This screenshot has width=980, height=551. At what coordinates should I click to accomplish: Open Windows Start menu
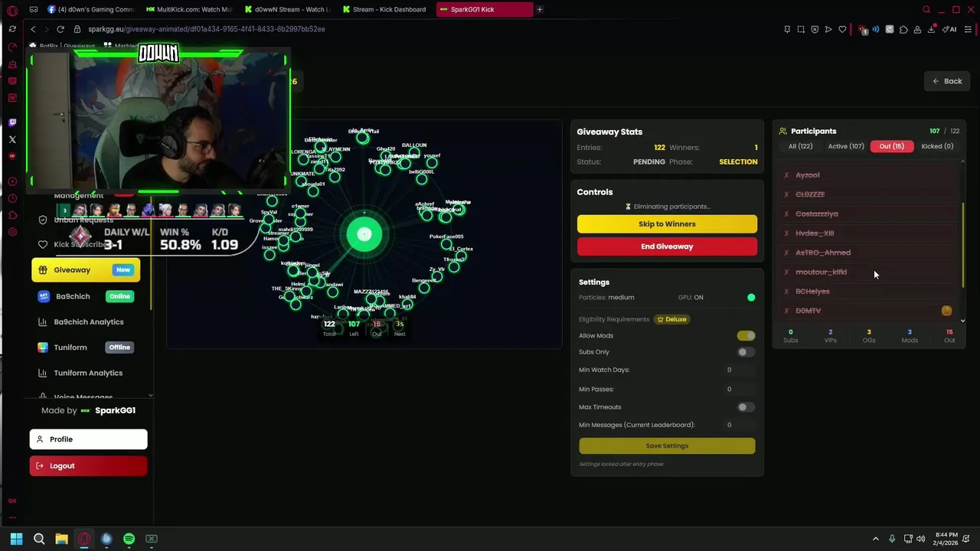click(16, 539)
